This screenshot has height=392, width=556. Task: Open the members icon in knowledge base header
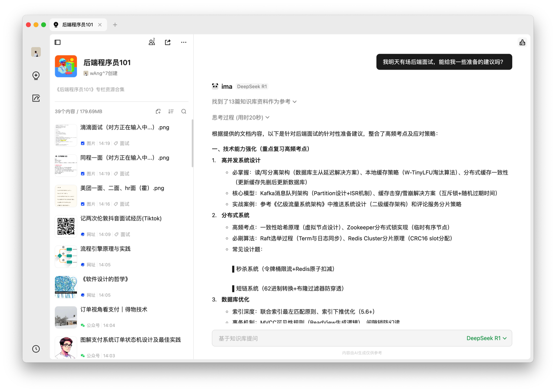152,42
